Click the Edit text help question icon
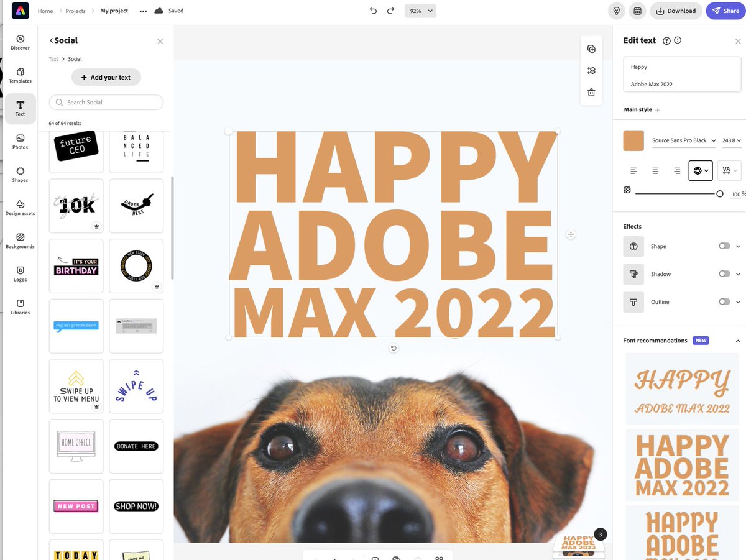This screenshot has width=746, height=560. point(666,40)
